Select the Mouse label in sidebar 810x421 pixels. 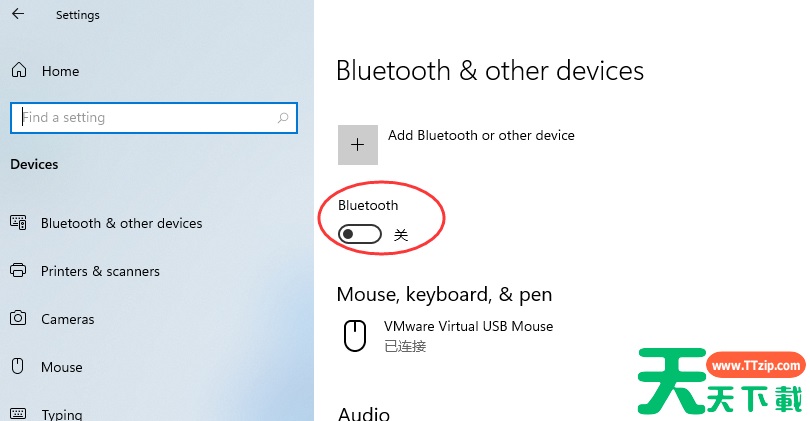(62, 367)
